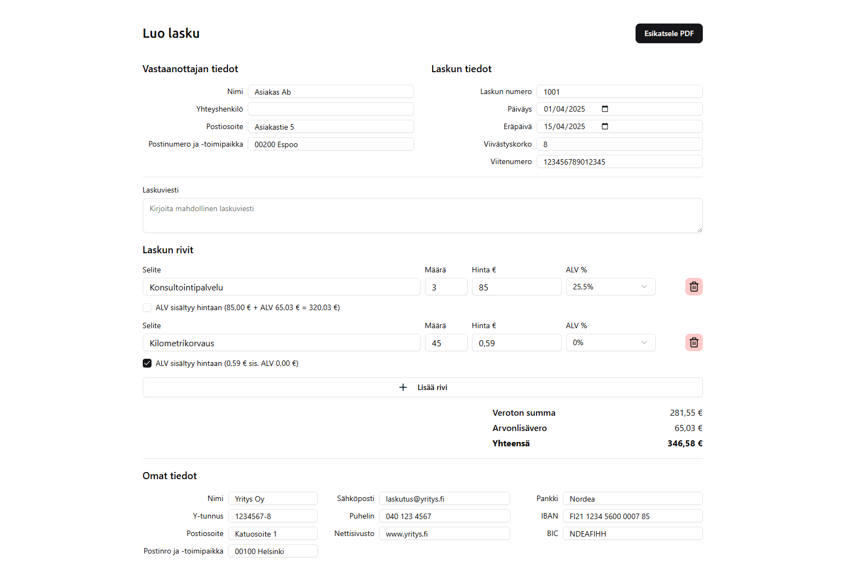Grab the Laskuviesti textarea resize handle
868x588 pixels.
tap(700, 230)
